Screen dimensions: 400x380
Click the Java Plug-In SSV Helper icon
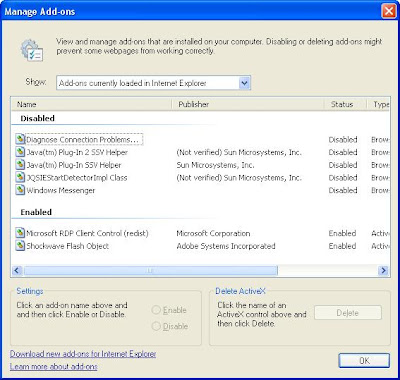pos(20,165)
